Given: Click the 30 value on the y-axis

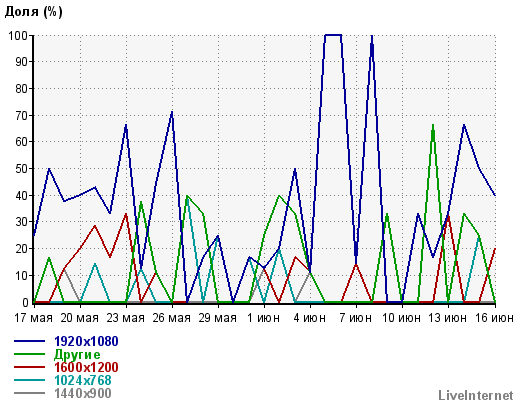Looking at the screenshot, I should 22,222.
